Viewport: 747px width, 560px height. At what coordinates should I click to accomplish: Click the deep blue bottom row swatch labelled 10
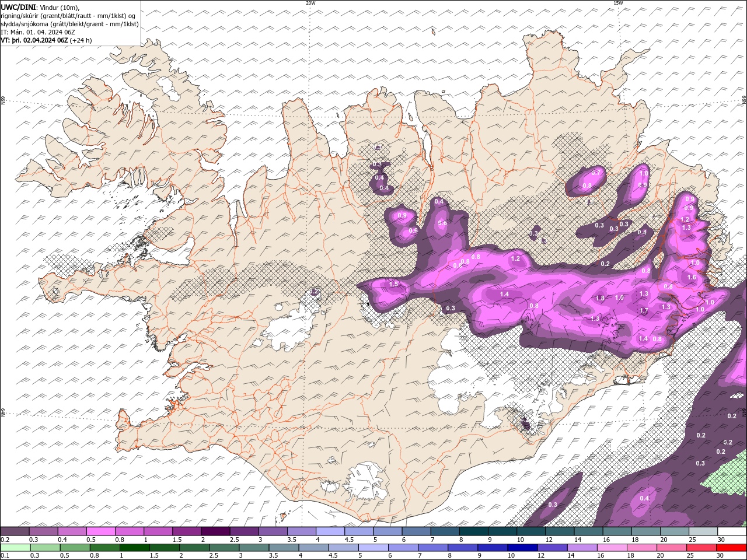[x=522, y=548]
